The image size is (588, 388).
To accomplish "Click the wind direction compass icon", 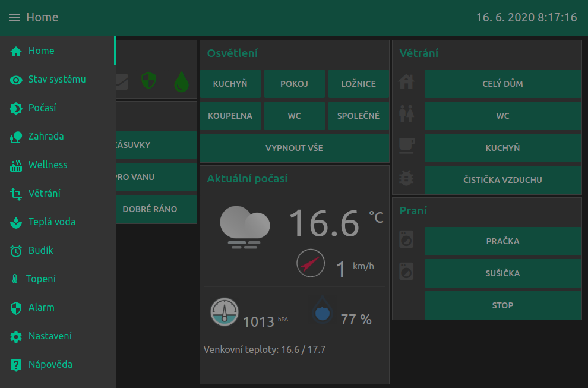I will [x=311, y=263].
